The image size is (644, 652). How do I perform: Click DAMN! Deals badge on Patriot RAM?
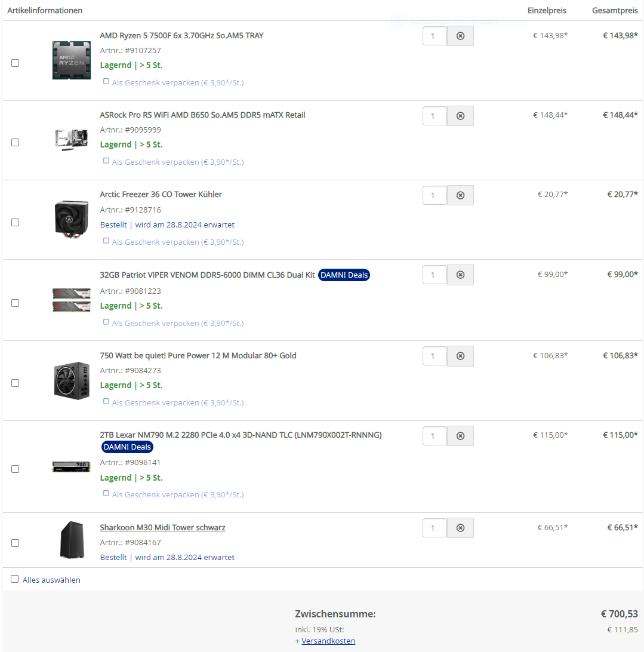pos(344,275)
